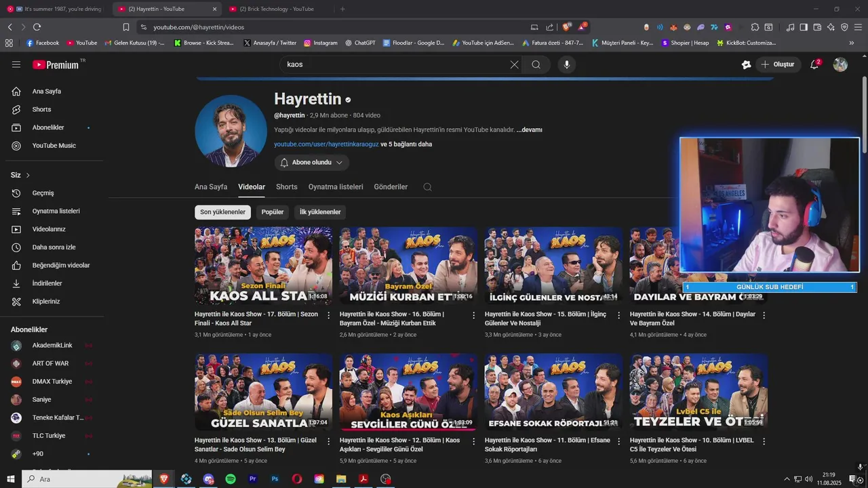Switch to the Oynatma listeleri channel tab

click(336, 187)
